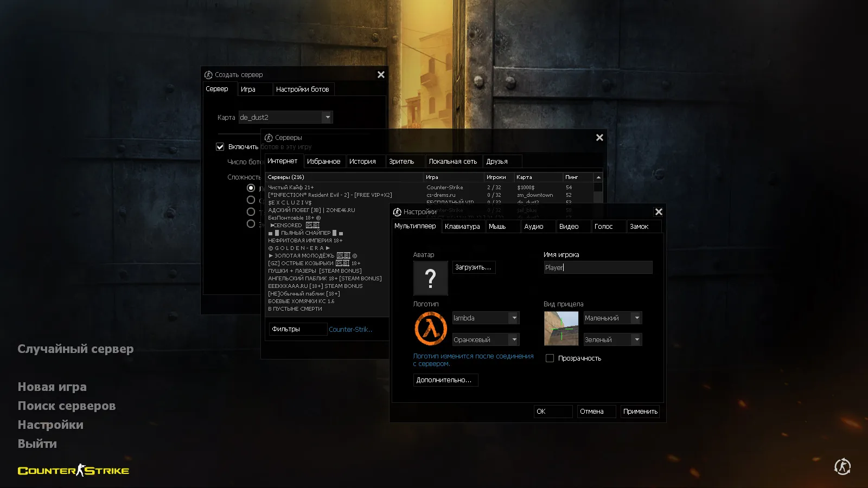Select the second difficulty radio button
Viewport: 868px width, 488px height.
tap(251, 200)
